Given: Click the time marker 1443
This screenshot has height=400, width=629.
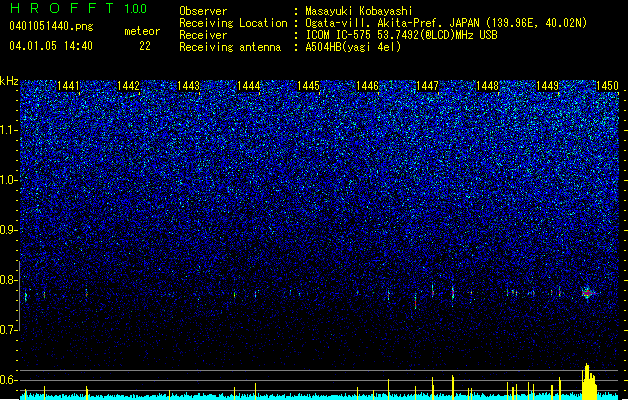Looking at the screenshot, I should tap(188, 86).
